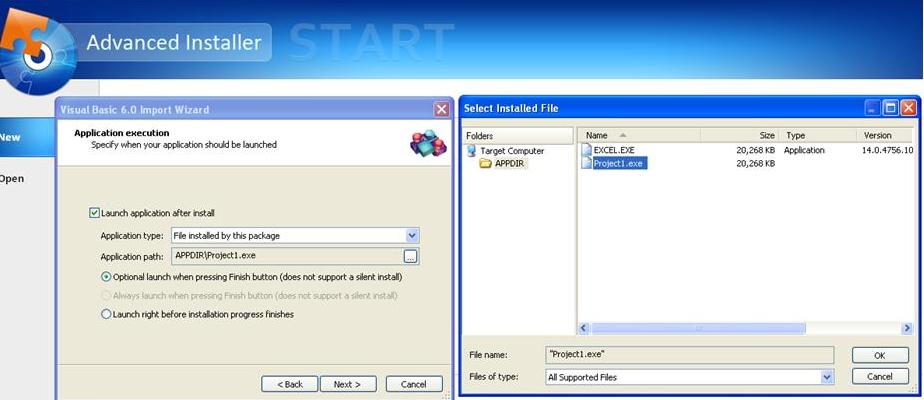The width and height of the screenshot is (924, 400).
Task: Sort files by the Version column
Action: 886,135
